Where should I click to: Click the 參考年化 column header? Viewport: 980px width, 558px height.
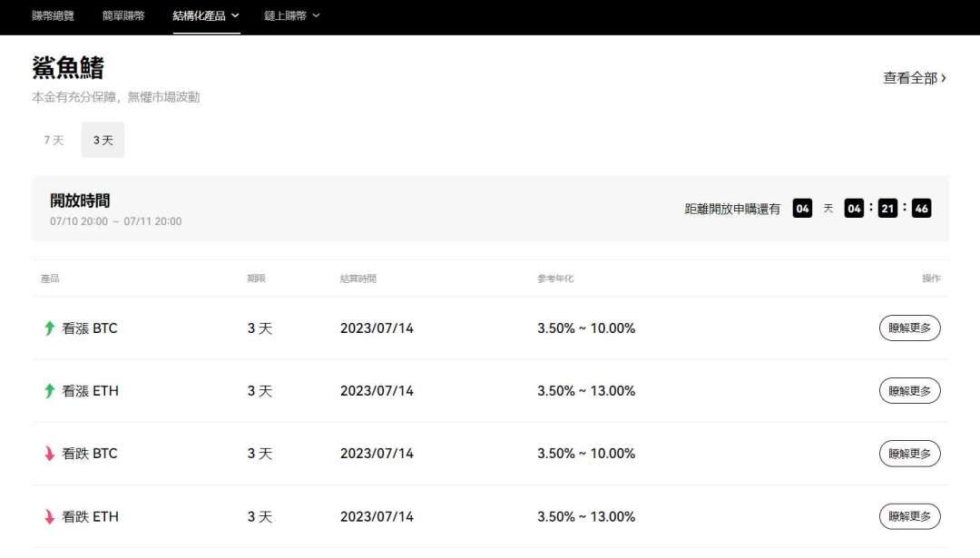click(x=555, y=279)
